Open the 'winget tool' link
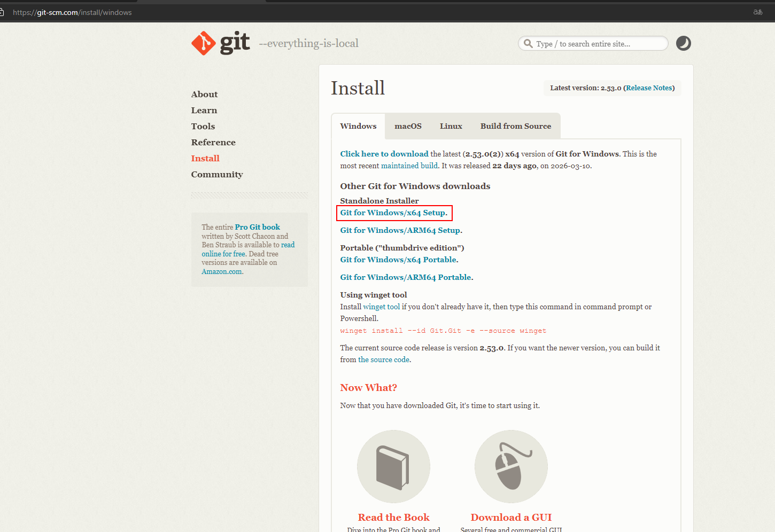This screenshot has height=532, width=775. 381,307
